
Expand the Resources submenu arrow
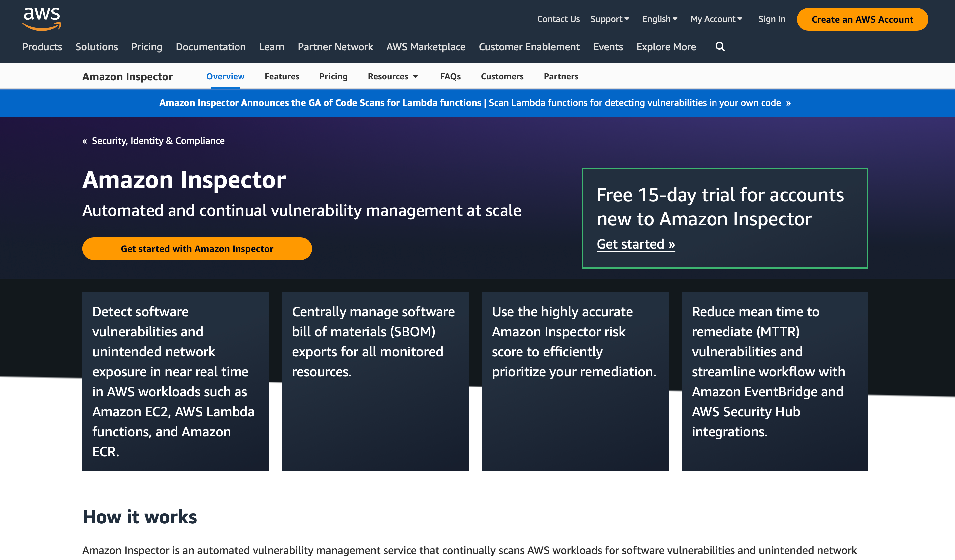[x=415, y=77]
